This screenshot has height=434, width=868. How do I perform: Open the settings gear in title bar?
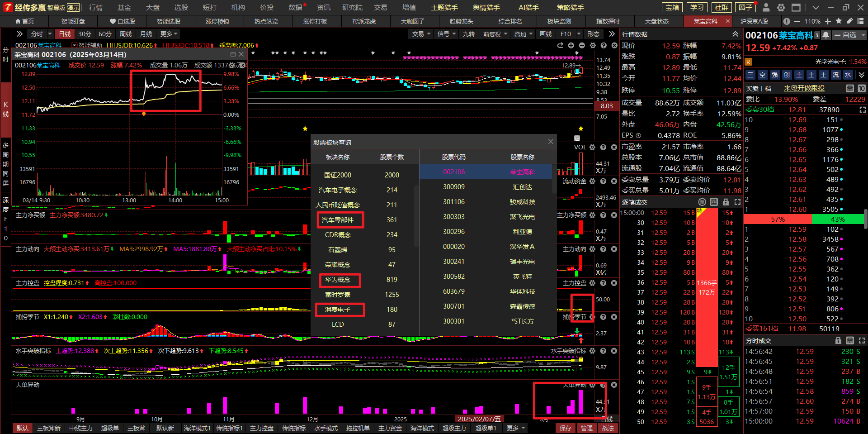click(781, 7)
